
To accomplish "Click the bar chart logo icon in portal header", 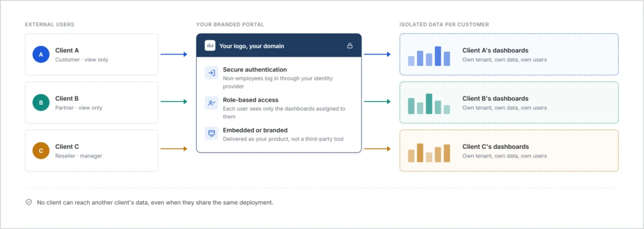I will point(210,46).
